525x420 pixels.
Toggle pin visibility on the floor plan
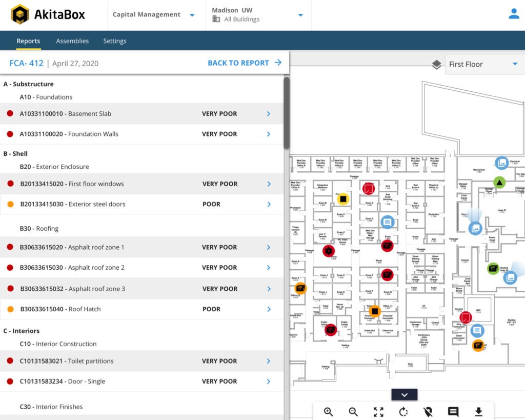(x=428, y=412)
